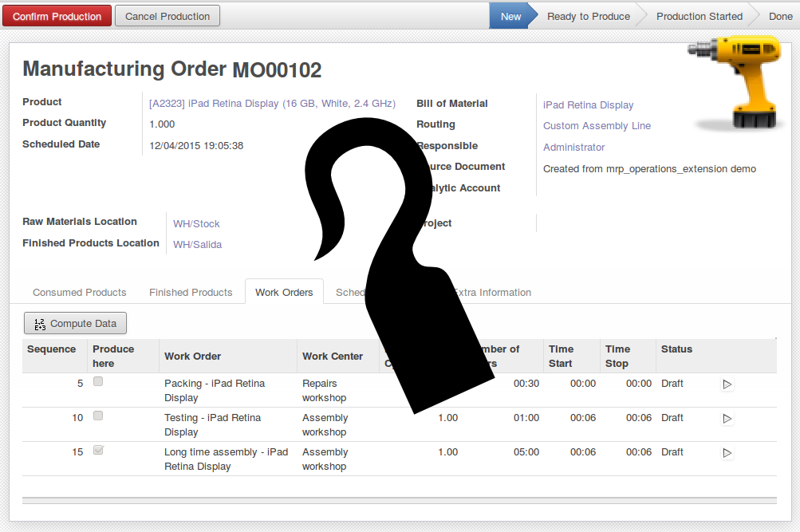Open the WH/Stock raw materials location

[195, 223]
